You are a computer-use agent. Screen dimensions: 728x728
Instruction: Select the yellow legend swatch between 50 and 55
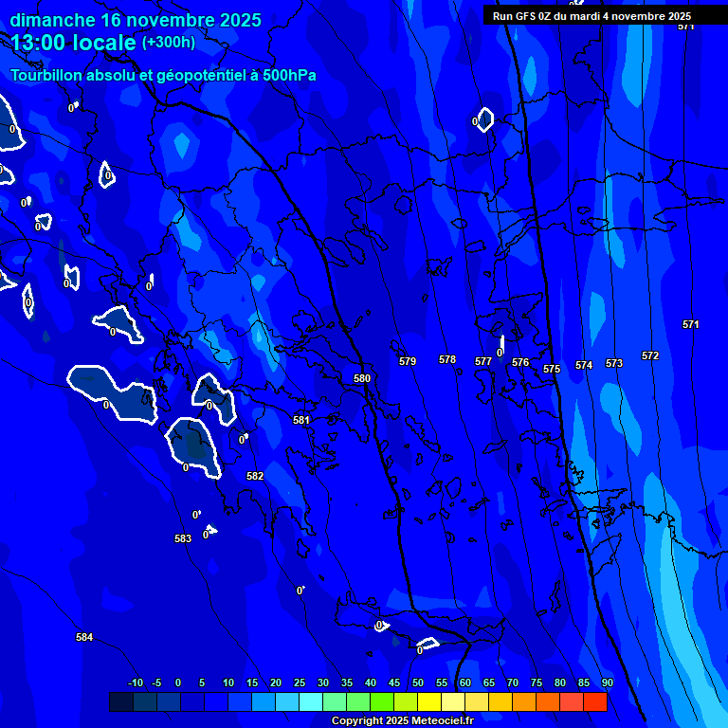pyautogui.click(x=429, y=702)
